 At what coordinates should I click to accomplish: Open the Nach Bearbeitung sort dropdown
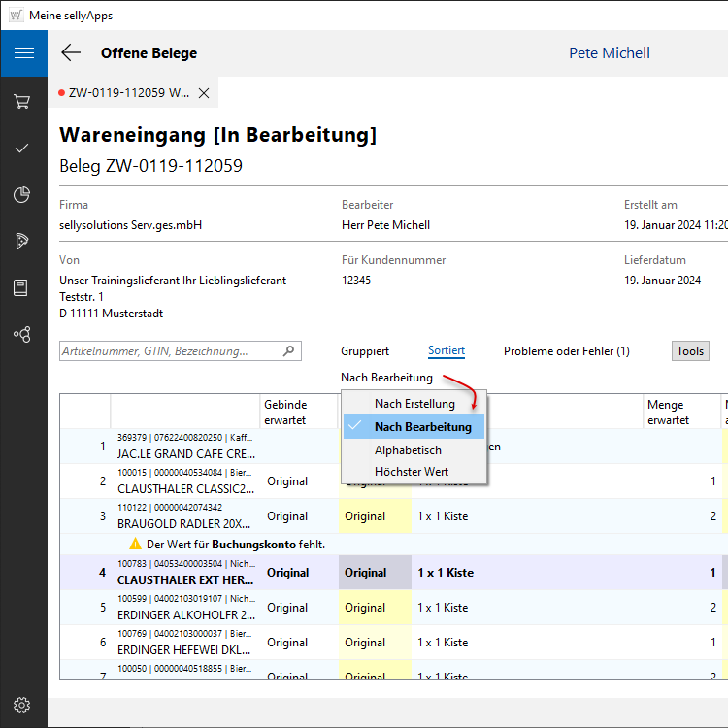[386, 377]
